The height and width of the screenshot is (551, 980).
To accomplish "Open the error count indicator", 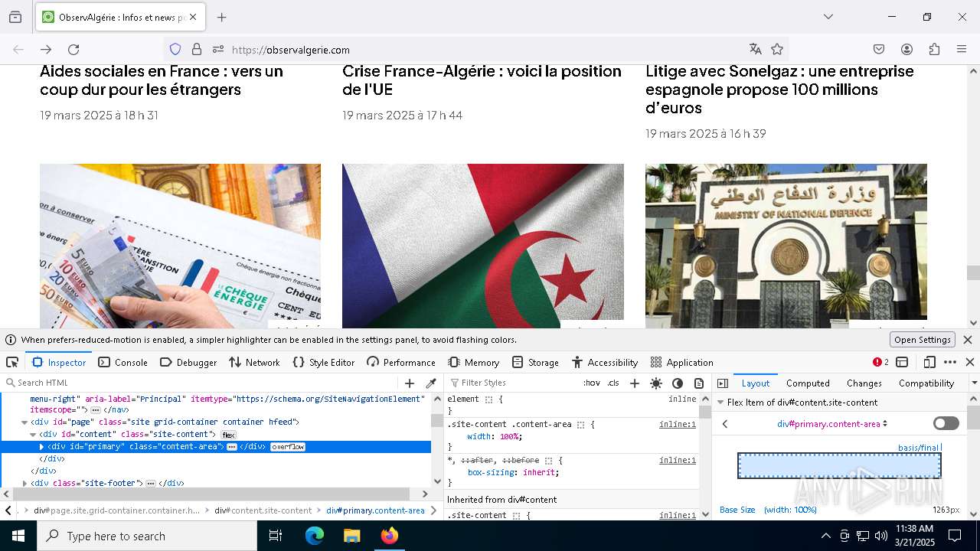I will coord(881,362).
